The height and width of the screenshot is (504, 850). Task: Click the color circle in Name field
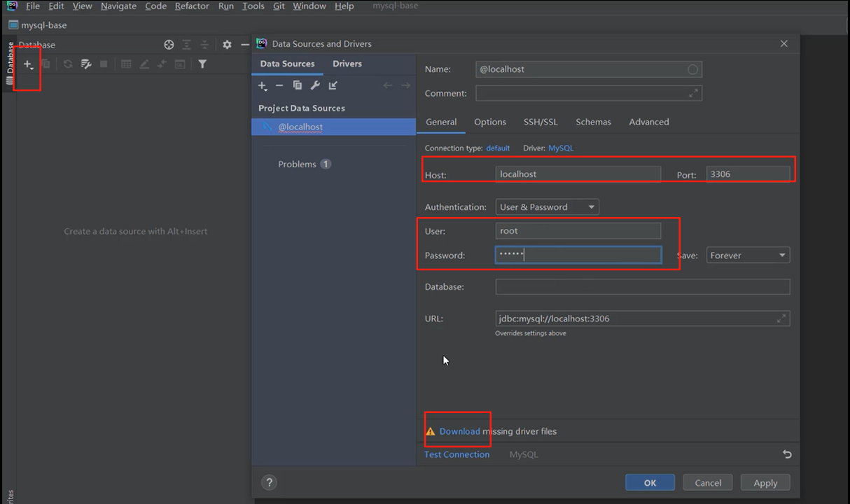(x=692, y=69)
